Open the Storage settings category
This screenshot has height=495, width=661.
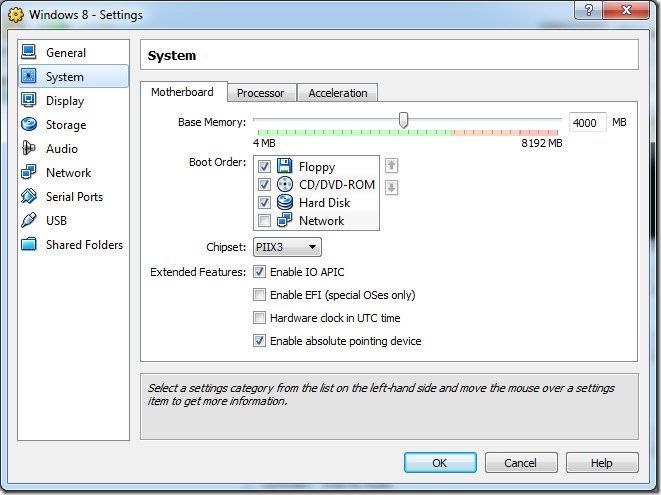(x=73, y=124)
